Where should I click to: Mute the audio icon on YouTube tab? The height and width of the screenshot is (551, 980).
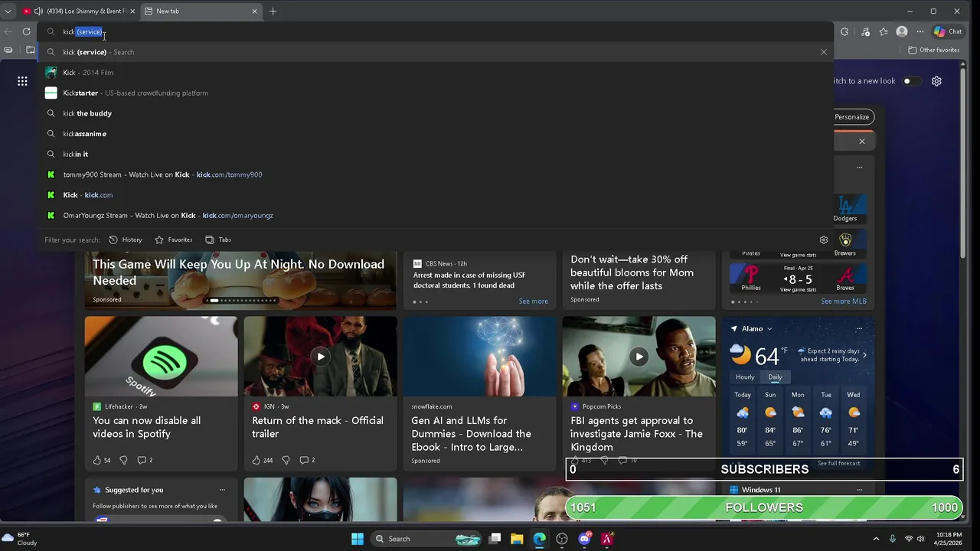tap(38, 11)
